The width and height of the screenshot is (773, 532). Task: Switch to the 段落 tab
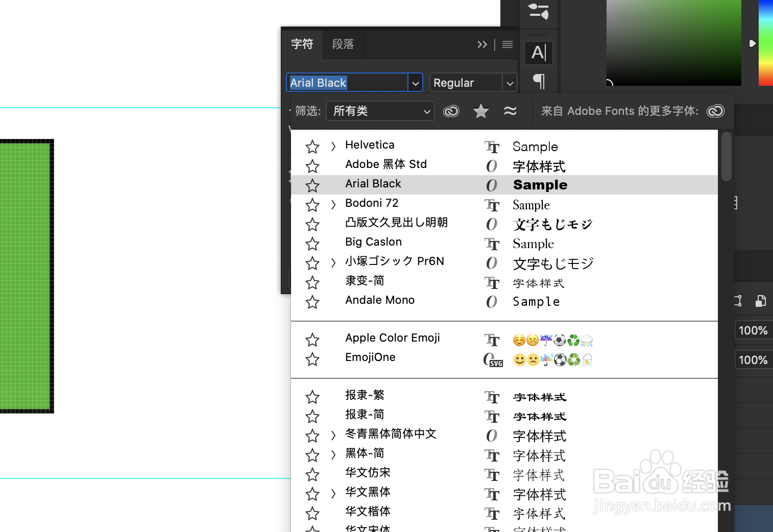(x=343, y=44)
